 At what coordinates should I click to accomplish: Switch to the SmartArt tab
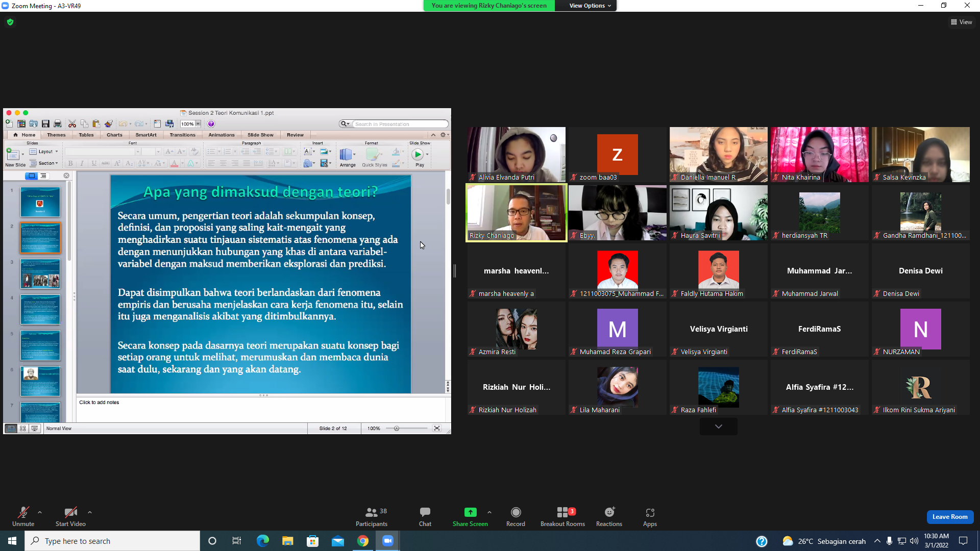tap(146, 135)
